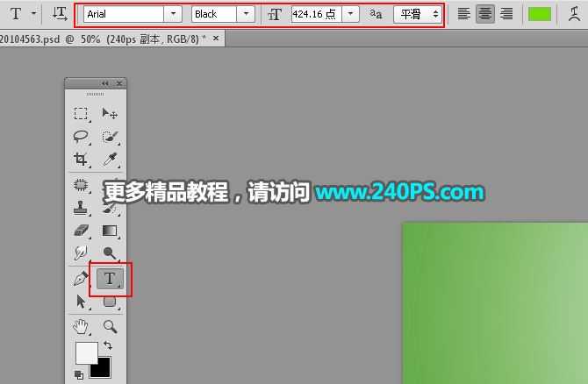
Task: Click the green gradient canvas
Action: pyautogui.click(x=495, y=303)
